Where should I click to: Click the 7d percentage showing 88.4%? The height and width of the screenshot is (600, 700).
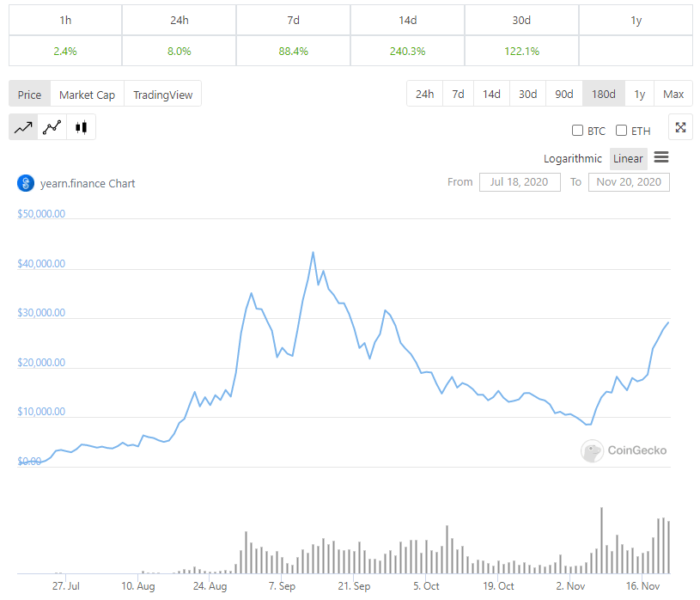pos(292,51)
